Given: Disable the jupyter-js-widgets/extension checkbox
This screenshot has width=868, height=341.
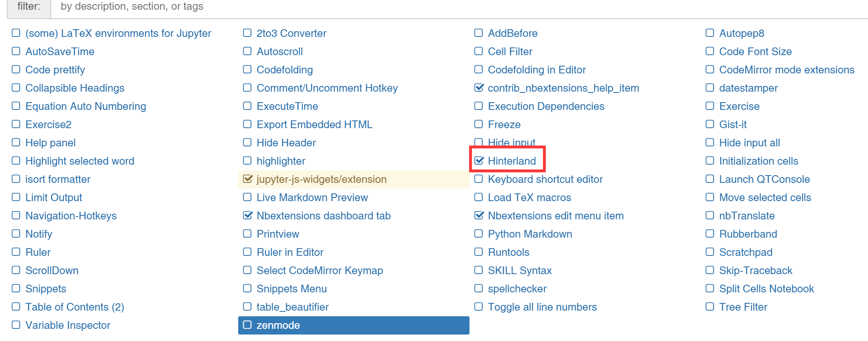Looking at the screenshot, I should pos(247,179).
